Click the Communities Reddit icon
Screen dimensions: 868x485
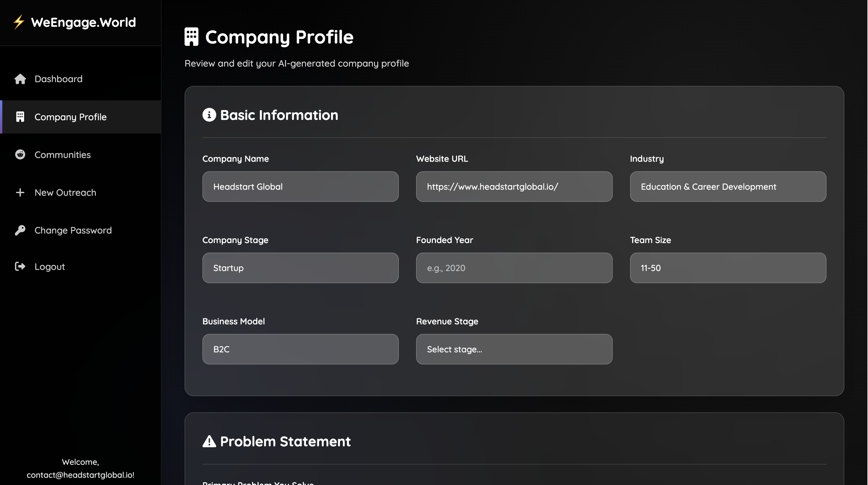20,155
